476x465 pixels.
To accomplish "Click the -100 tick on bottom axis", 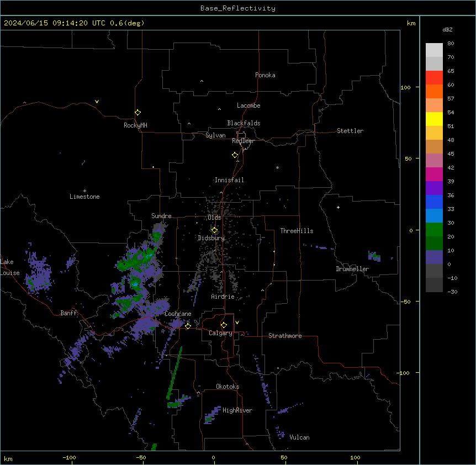I will (x=70, y=457).
